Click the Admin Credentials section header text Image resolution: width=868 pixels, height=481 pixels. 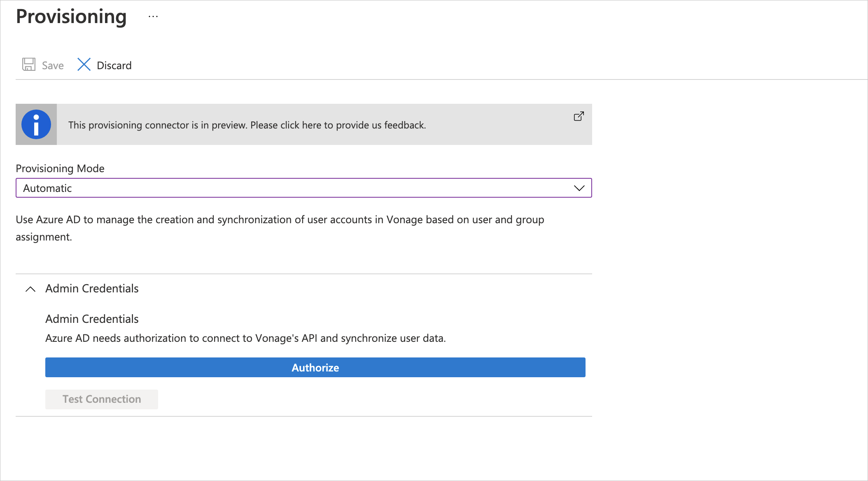(92, 288)
